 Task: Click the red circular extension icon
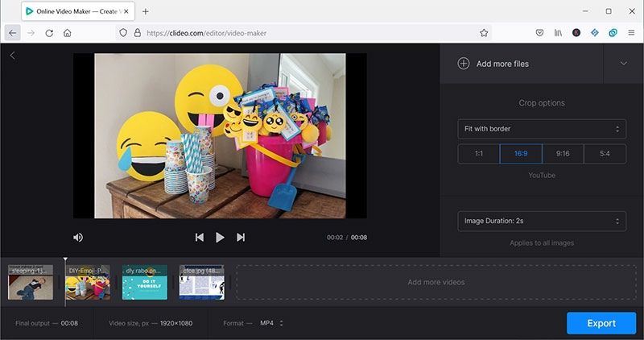[x=576, y=33]
